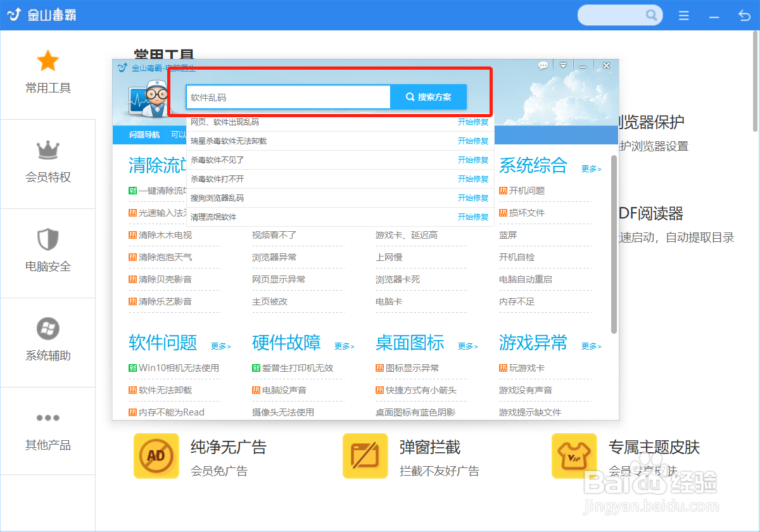The image size is (760, 532).
Task: Open the feedback chat bubble icon
Action: tap(543, 65)
